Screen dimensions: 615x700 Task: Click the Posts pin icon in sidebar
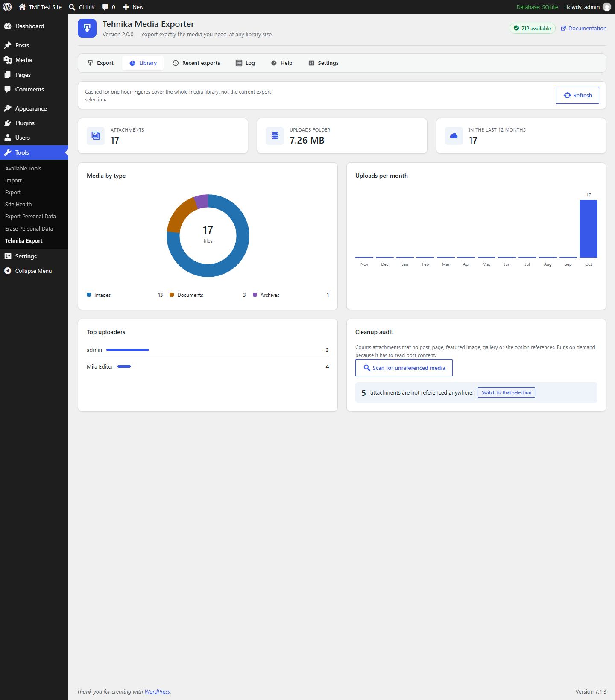[8, 45]
